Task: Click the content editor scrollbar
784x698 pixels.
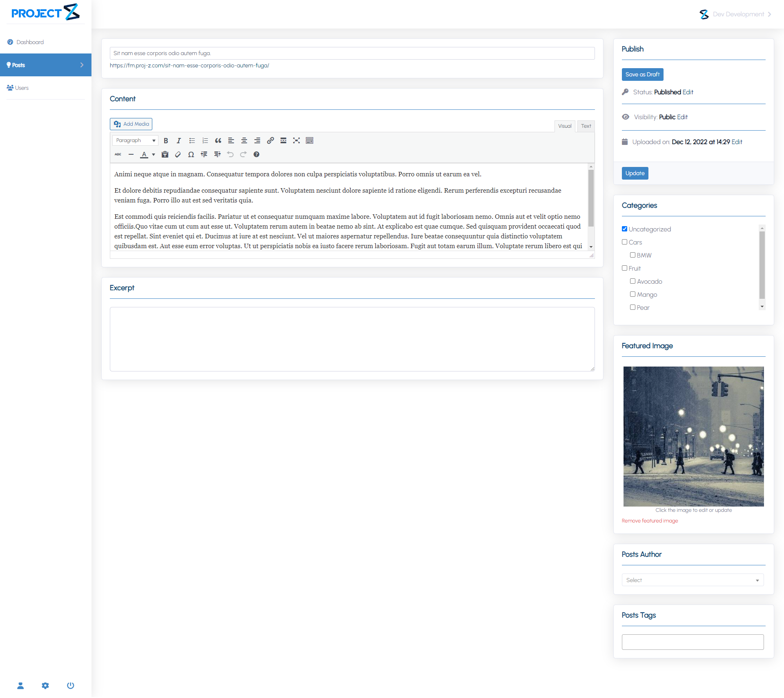Action: click(x=591, y=198)
